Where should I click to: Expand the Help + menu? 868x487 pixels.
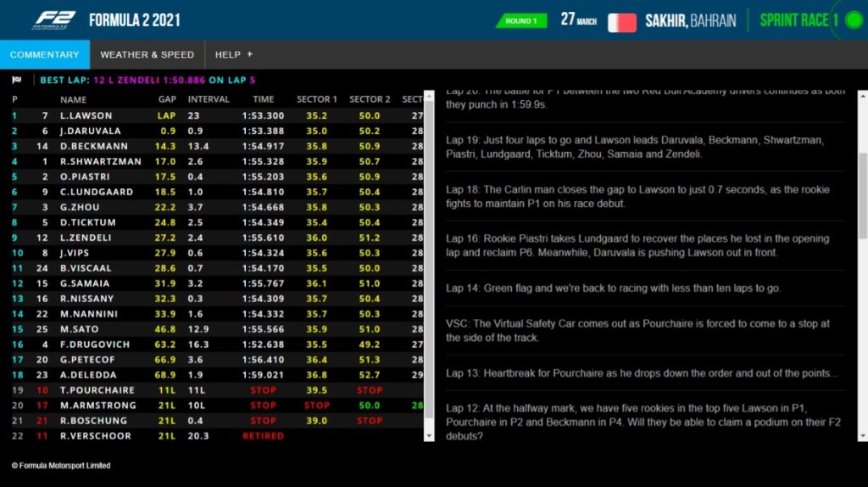234,54
